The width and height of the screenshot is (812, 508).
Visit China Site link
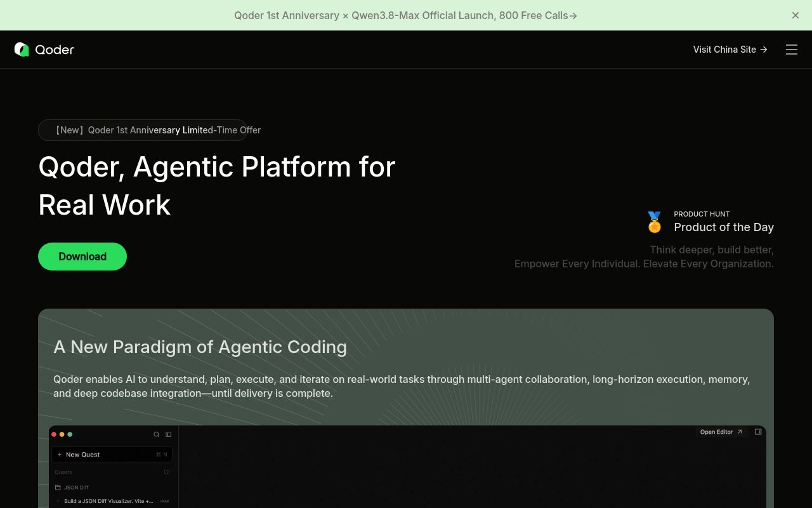[730, 50]
